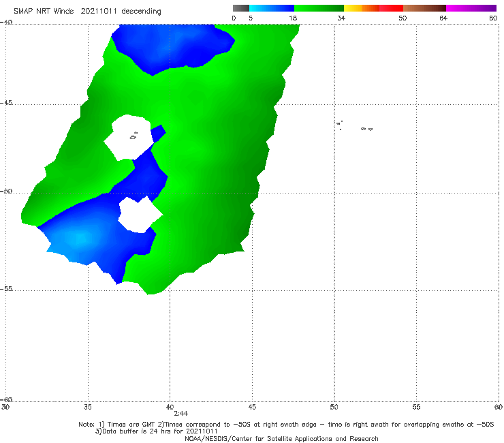
Task: Click the colorbar scale label '50'
Action: pos(403,18)
